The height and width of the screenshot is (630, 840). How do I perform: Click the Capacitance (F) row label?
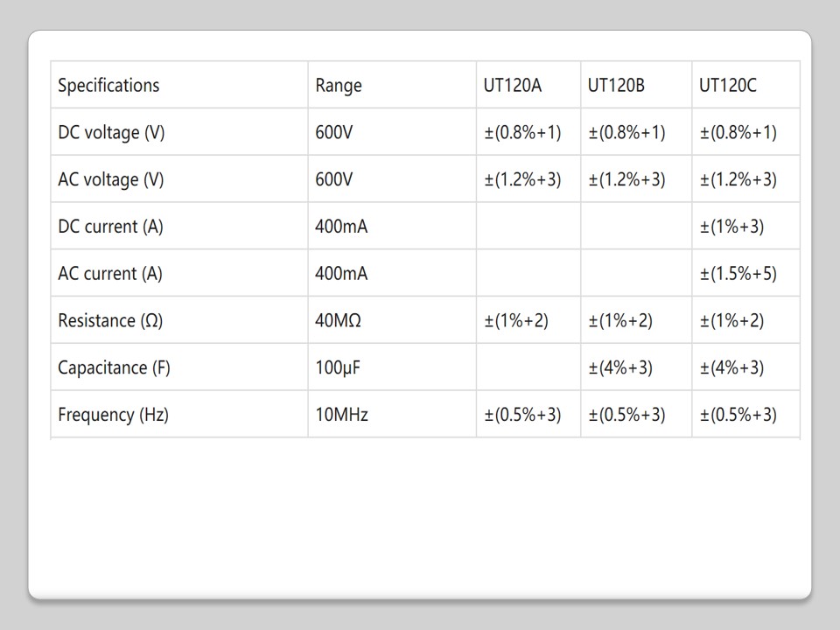click(114, 367)
